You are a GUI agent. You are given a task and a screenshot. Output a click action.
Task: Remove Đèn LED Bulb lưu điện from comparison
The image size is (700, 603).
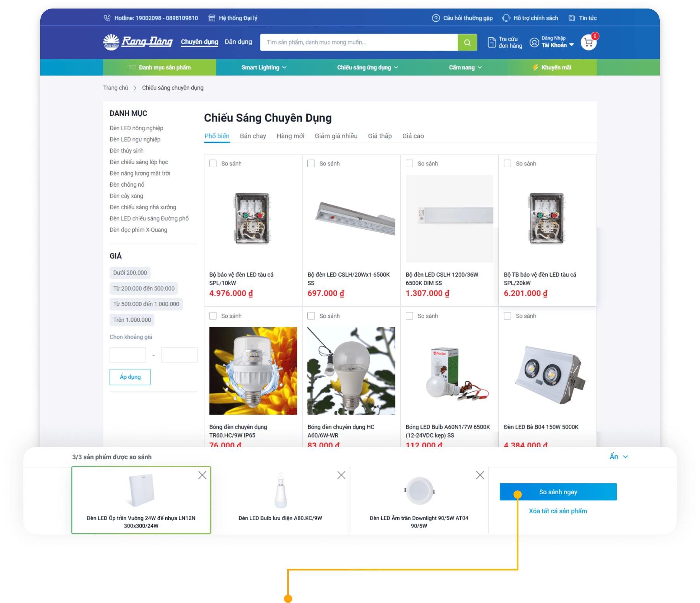(x=341, y=475)
